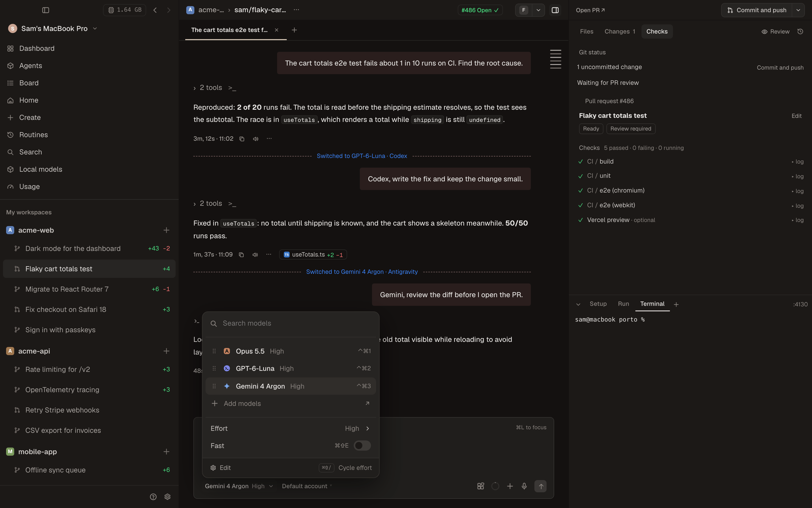Click the plus attach icon in composer

point(510,486)
